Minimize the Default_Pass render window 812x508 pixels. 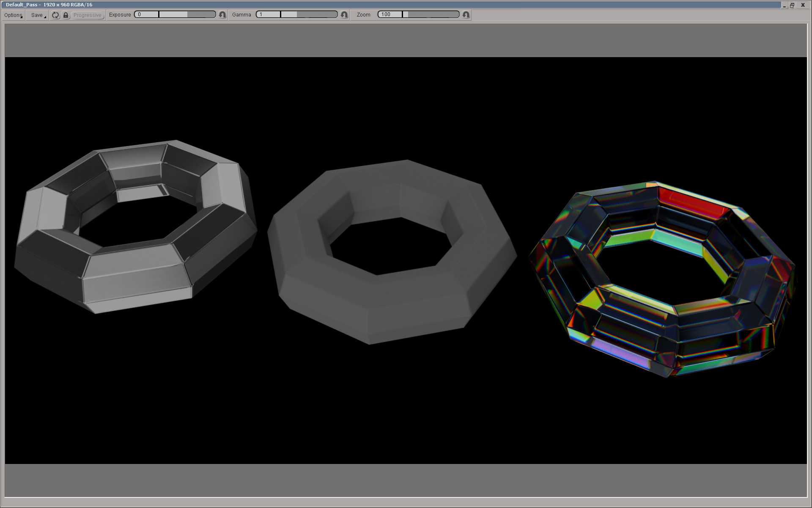[784, 5]
